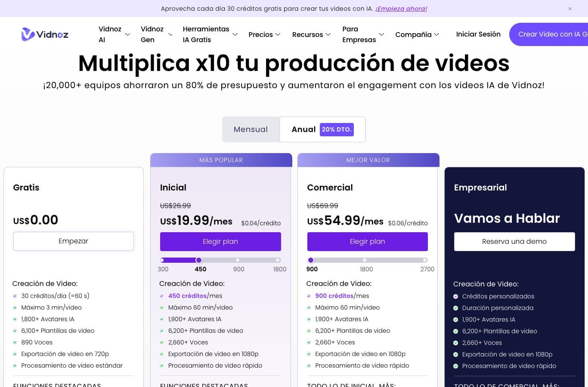This screenshot has height=387, width=588.
Task: Click checkmark beside Máximo 3 min/video
Action: 15,307
